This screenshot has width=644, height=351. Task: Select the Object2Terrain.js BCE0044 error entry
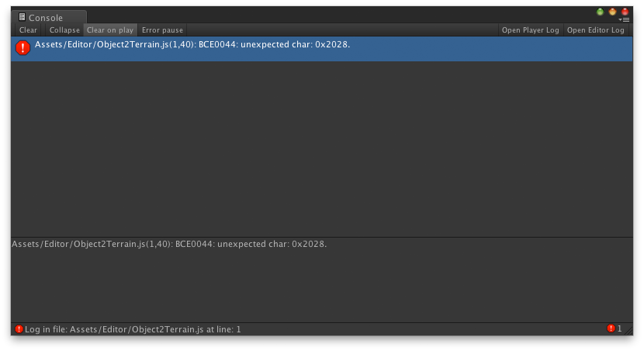[x=321, y=49]
